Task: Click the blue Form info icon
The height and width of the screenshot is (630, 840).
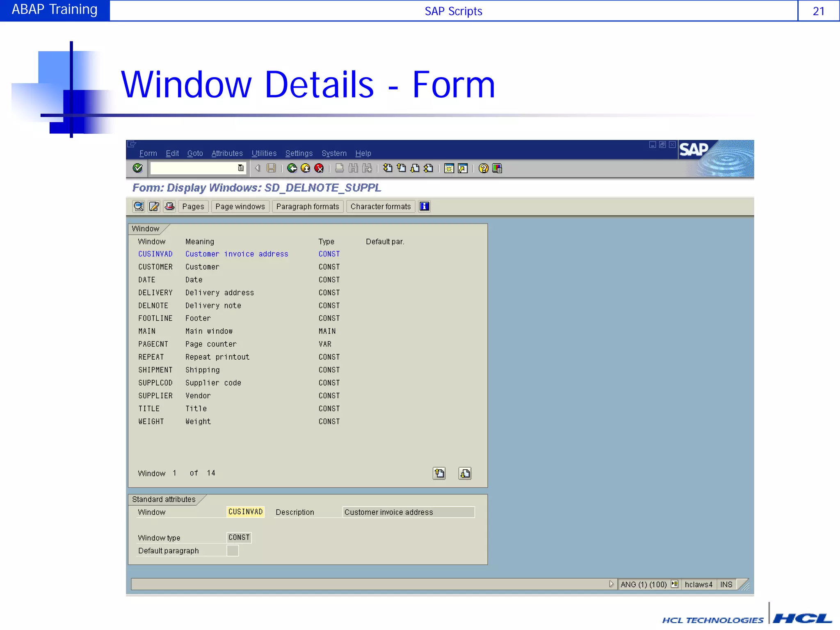Action: click(x=425, y=206)
